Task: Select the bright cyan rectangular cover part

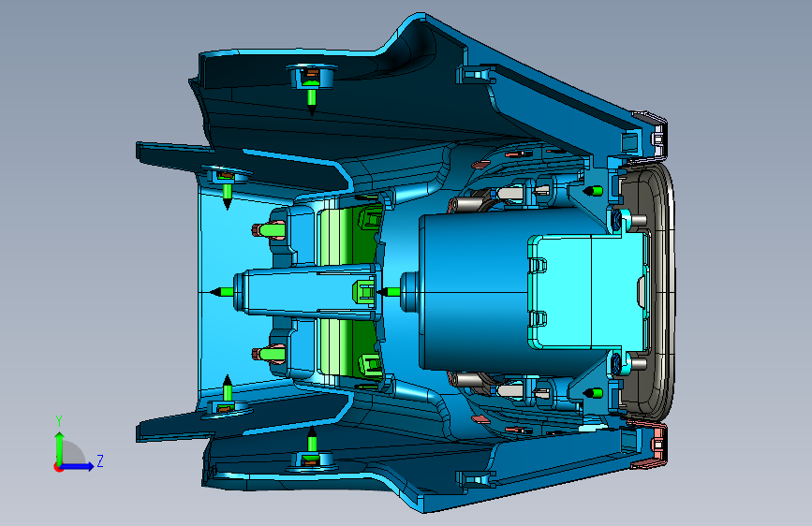Action: coord(588,291)
